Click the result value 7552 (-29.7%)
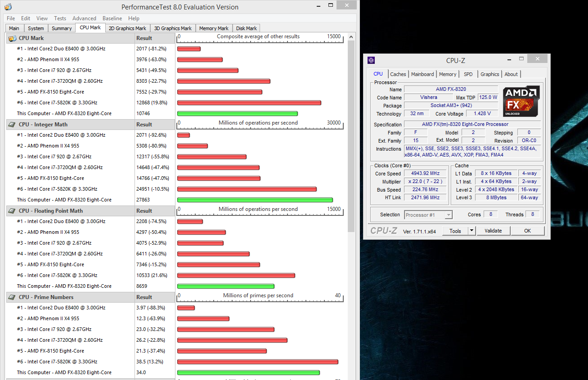 tap(151, 92)
